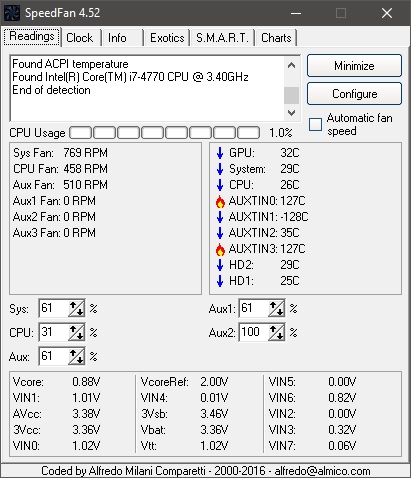Click the CPU temperature down-arrow icon
This screenshot has width=411, height=478.
[x=220, y=185]
